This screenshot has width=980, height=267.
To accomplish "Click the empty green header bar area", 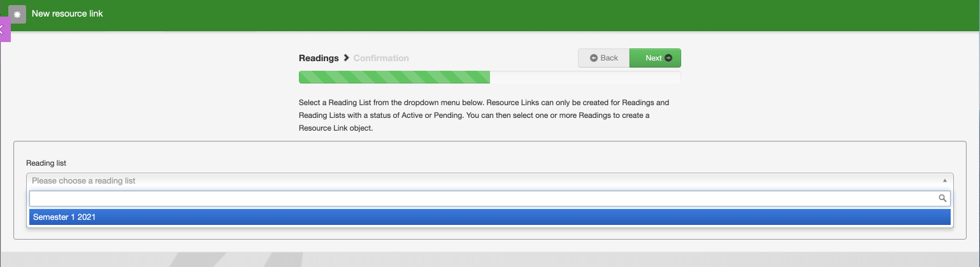I will coord(510,14).
